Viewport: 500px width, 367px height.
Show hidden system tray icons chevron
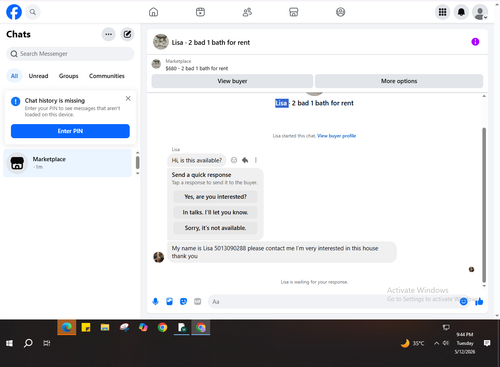click(436, 343)
